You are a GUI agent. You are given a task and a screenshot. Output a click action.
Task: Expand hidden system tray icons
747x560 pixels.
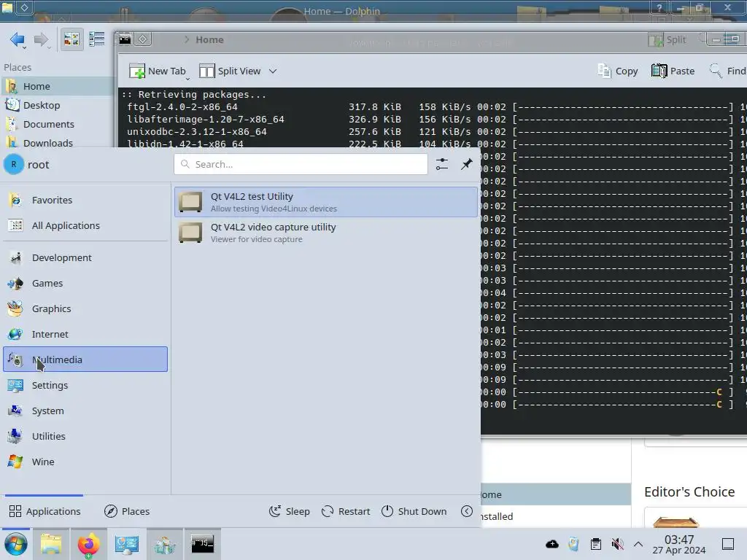[x=638, y=544]
